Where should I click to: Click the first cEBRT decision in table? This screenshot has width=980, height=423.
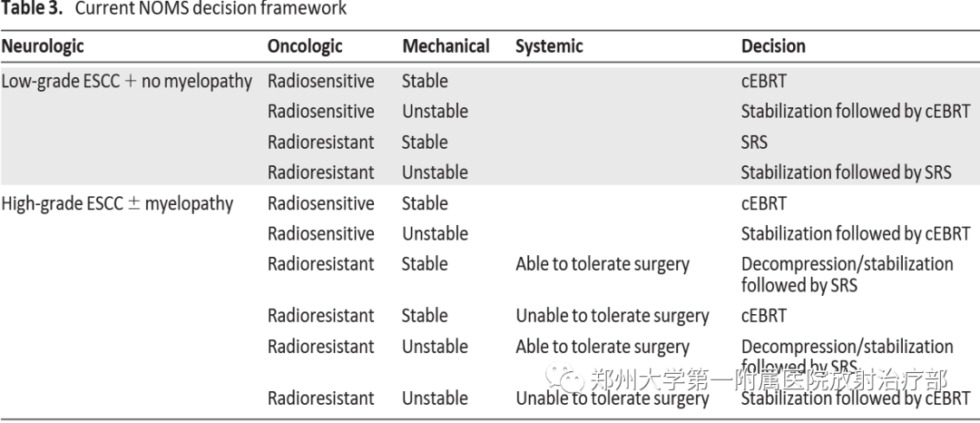[x=764, y=81]
